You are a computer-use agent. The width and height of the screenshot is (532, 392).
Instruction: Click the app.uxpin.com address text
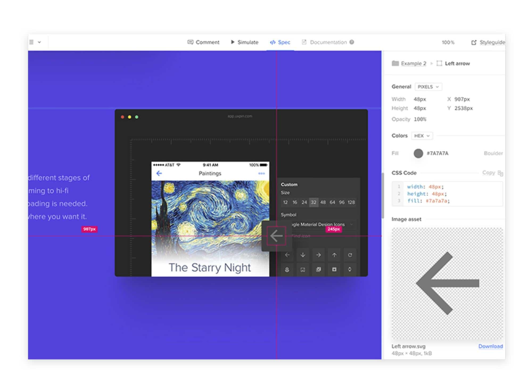click(x=240, y=116)
